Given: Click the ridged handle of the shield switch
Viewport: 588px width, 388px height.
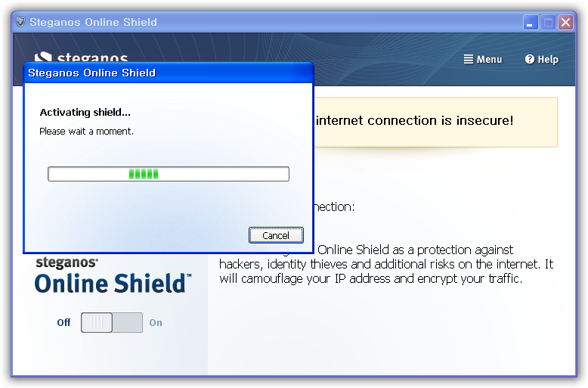Looking at the screenshot, I should click(x=97, y=322).
